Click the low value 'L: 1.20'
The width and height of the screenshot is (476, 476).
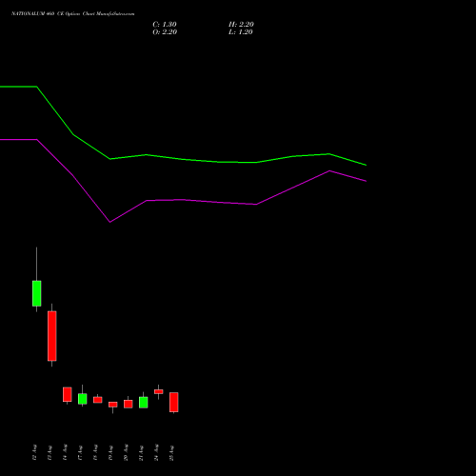[x=241, y=32]
